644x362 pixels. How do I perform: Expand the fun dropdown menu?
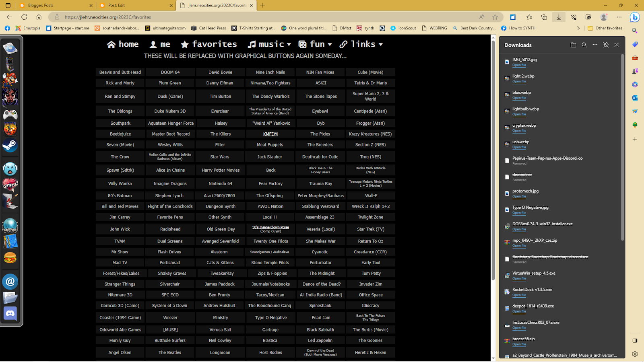pos(315,44)
